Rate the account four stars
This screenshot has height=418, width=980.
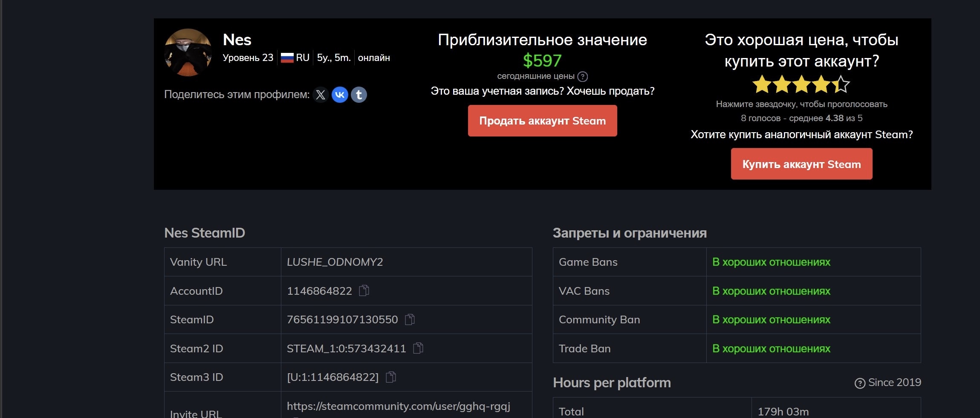[x=821, y=84]
